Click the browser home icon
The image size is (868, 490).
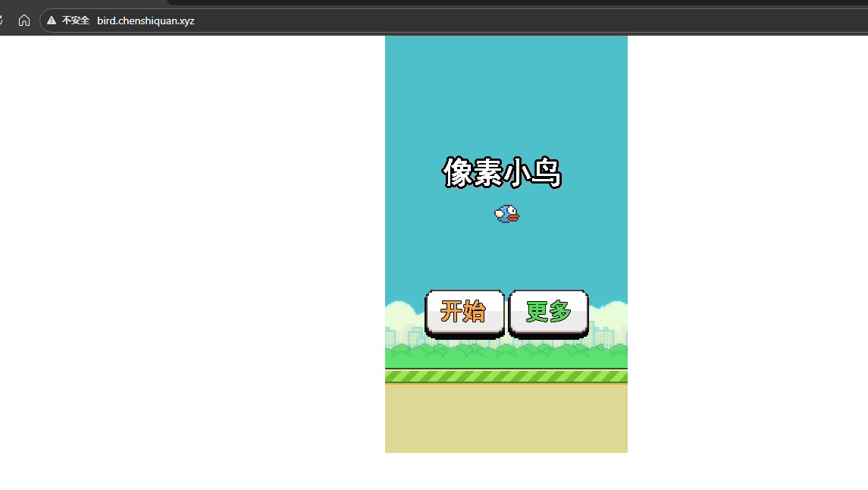coord(24,20)
